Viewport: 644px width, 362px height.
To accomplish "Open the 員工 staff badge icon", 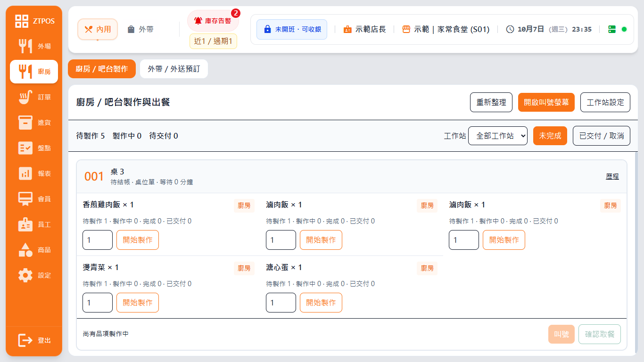I will [25, 224].
